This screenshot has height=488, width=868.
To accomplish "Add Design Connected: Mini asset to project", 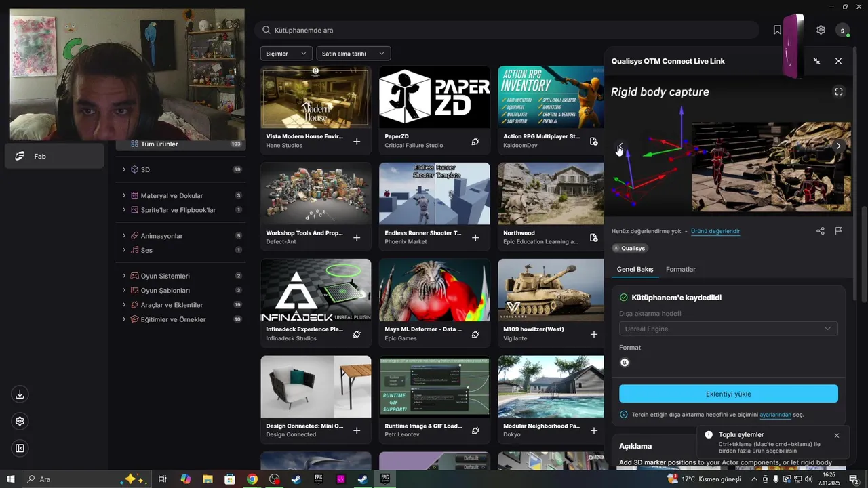I will coord(357,430).
